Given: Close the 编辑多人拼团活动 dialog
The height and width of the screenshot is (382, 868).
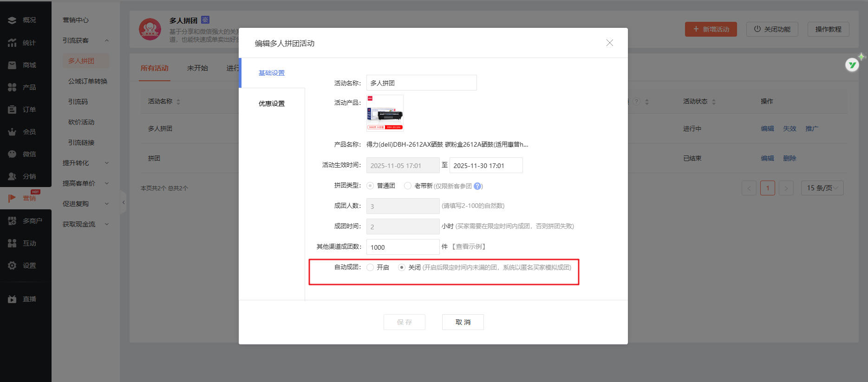Looking at the screenshot, I should pyautogui.click(x=610, y=43).
